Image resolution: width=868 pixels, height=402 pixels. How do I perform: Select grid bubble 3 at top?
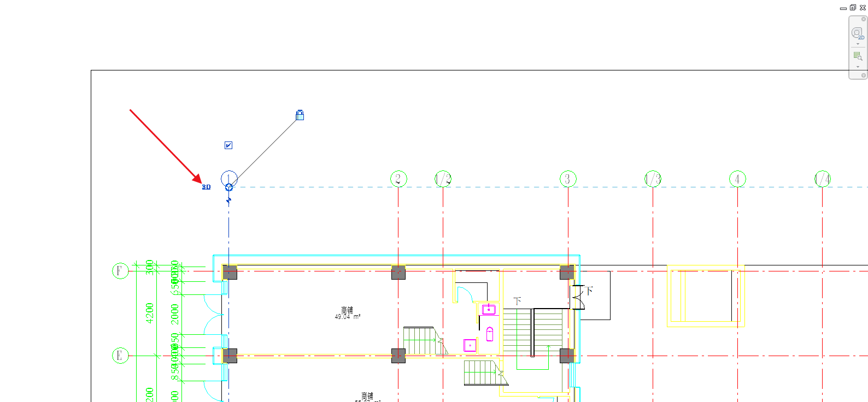pyautogui.click(x=568, y=179)
